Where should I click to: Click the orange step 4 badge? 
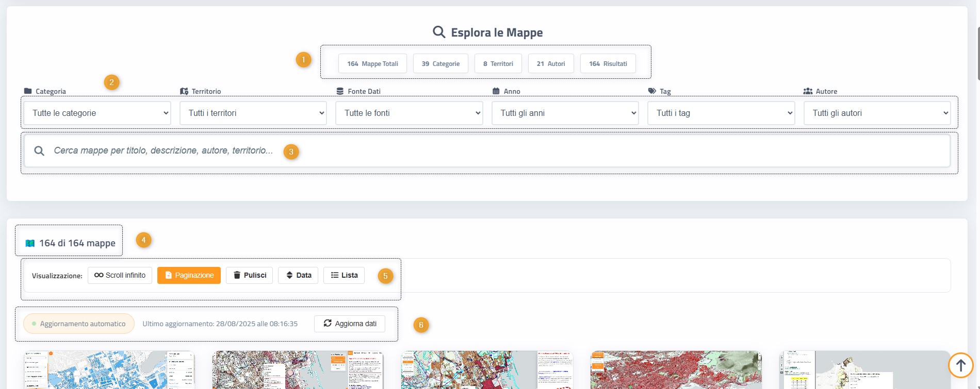pyautogui.click(x=143, y=240)
